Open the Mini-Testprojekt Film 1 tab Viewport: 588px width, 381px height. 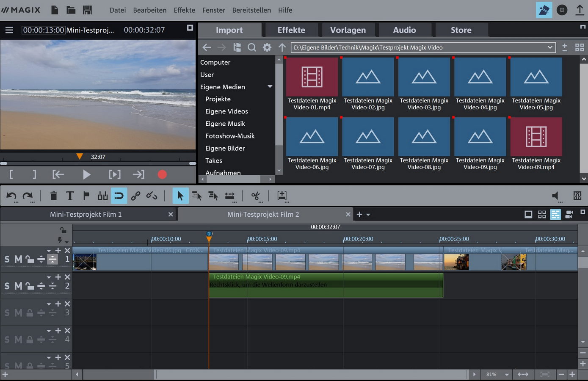point(86,214)
